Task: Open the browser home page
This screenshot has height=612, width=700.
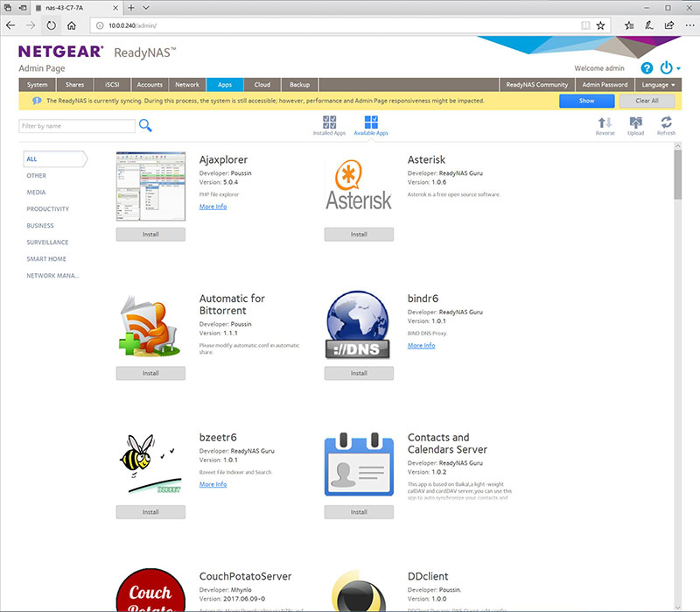Action: point(72,25)
